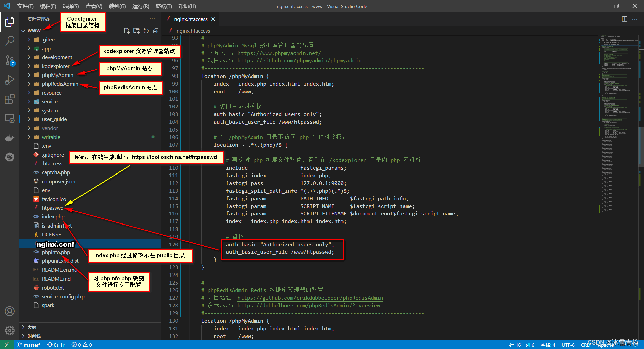Image resolution: width=644 pixels, height=349 pixels.
Task: Collapse the WWW root folder
Action: point(23,31)
